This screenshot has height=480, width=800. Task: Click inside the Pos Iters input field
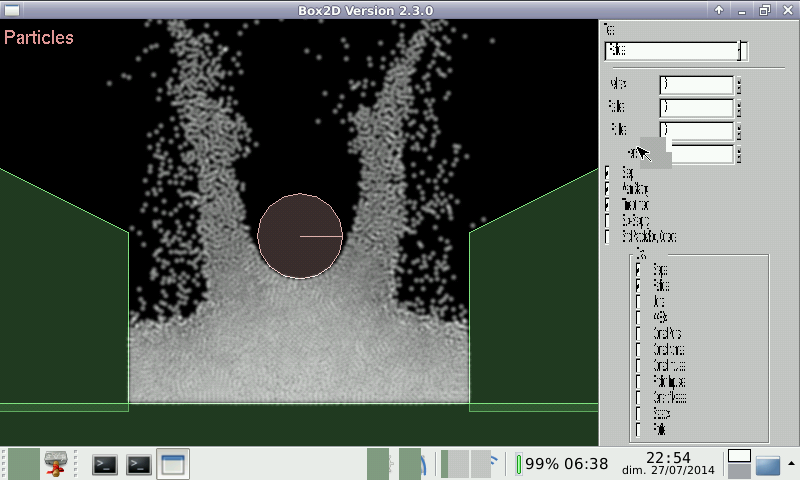[x=696, y=108]
